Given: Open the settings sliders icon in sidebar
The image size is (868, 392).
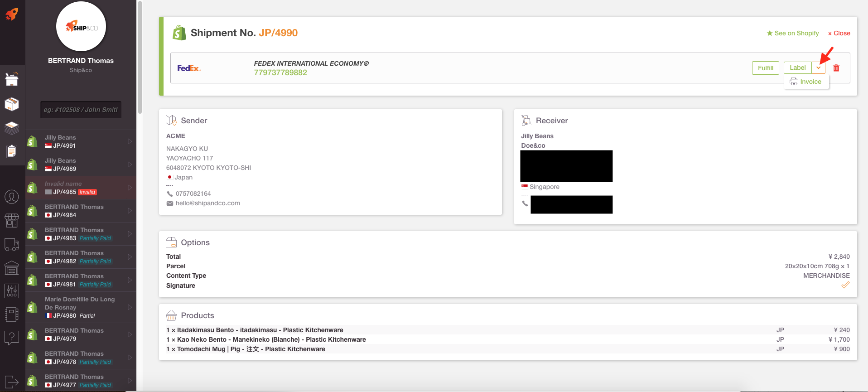Looking at the screenshot, I should coord(12,291).
